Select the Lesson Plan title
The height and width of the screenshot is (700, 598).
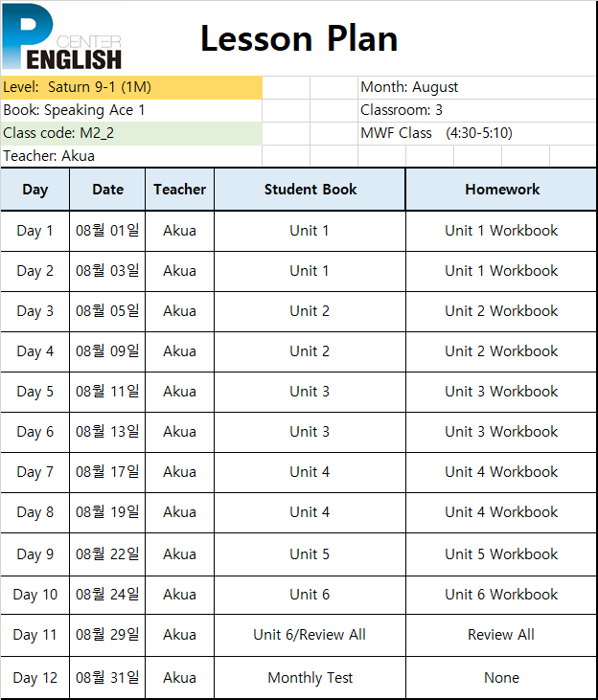[299, 39]
